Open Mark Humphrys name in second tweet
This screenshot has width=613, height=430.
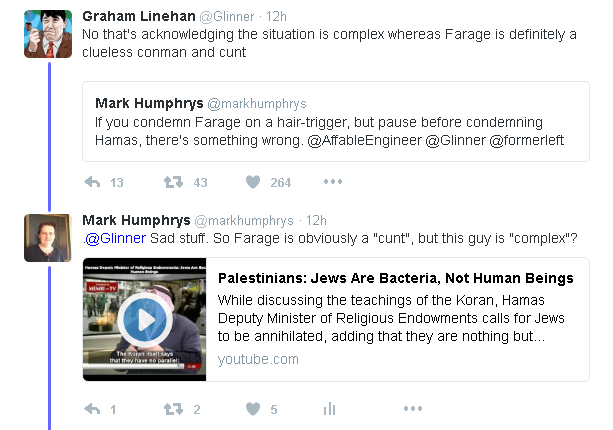tap(136, 220)
